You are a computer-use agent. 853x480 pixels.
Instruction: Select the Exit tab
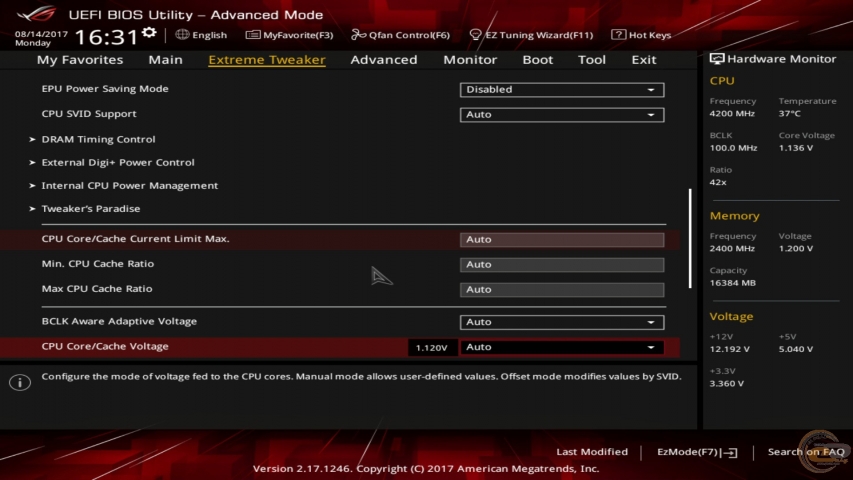644,59
